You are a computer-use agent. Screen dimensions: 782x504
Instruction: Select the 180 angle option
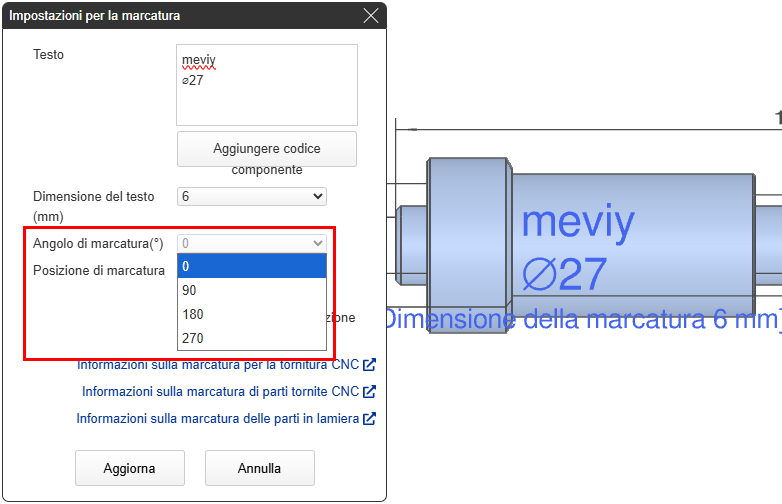pyautogui.click(x=251, y=314)
